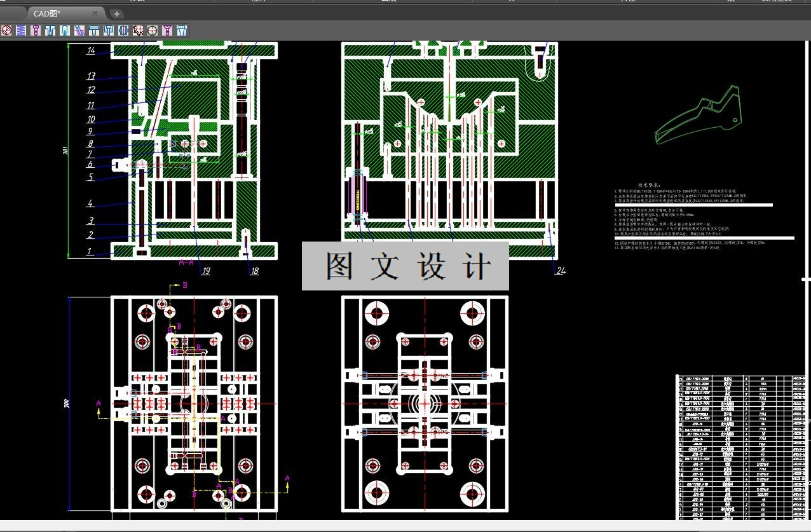The height and width of the screenshot is (532, 811).
Task: Open a new tab with the plus button
Action: (x=116, y=13)
